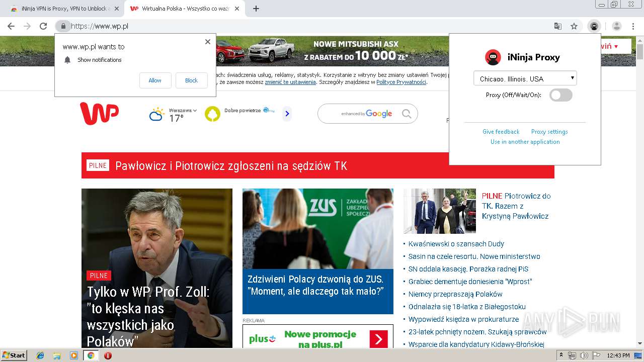The image size is (644, 362).
Task: Open Kwaśniewski o szansach Dudy
Action: click(456, 244)
